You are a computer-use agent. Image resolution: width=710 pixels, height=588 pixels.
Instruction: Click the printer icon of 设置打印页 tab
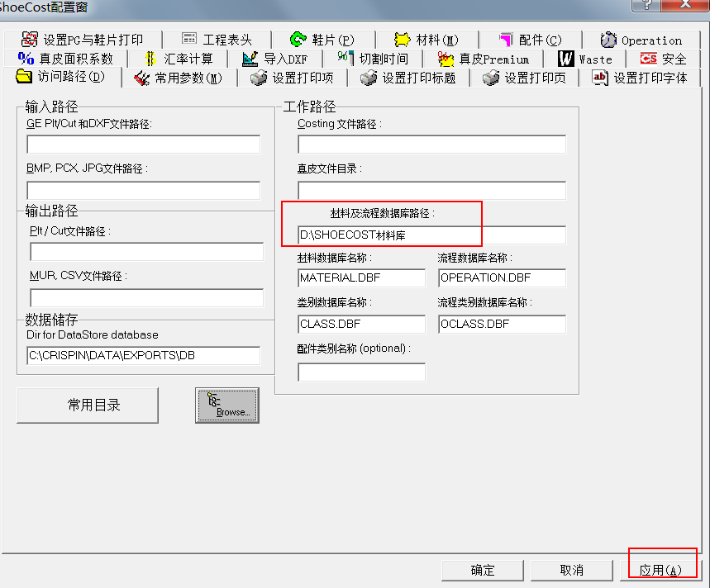(x=491, y=78)
